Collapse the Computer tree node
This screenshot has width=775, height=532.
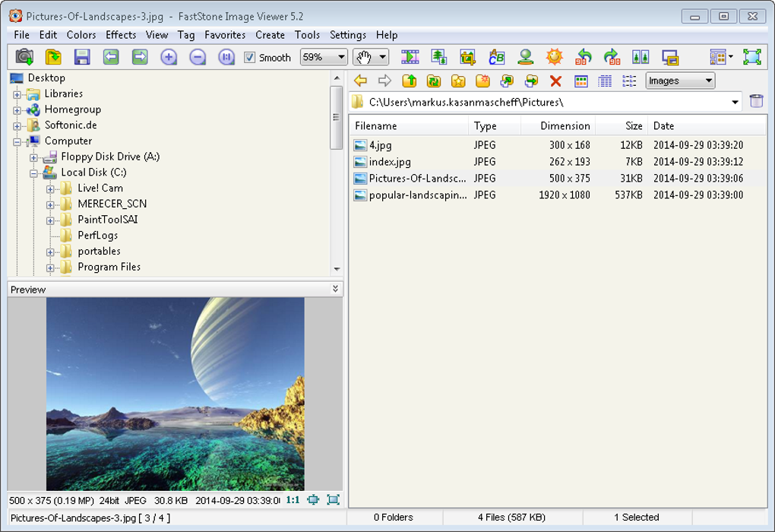click(17, 141)
